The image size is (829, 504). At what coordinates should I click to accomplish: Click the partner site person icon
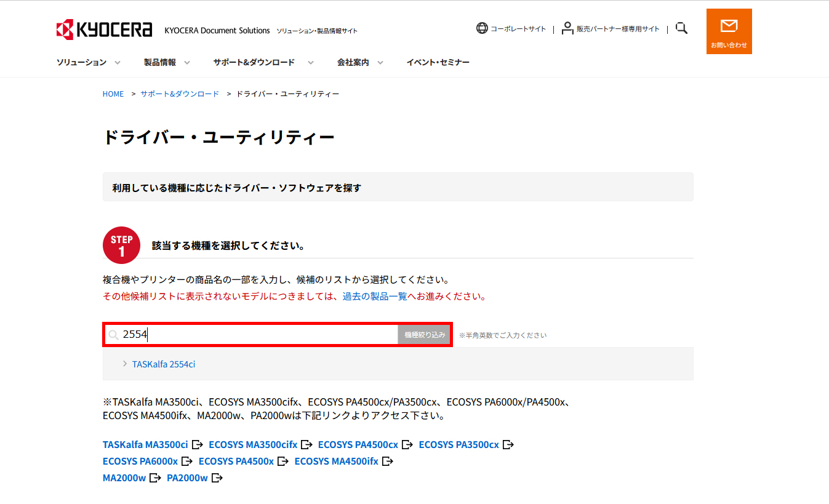[x=567, y=28]
